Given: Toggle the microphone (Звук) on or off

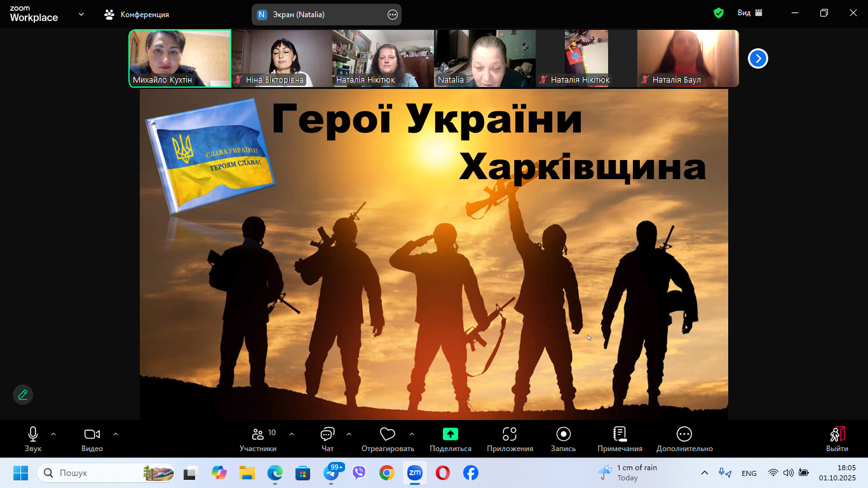Looking at the screenshot, I should coord(33,435).
